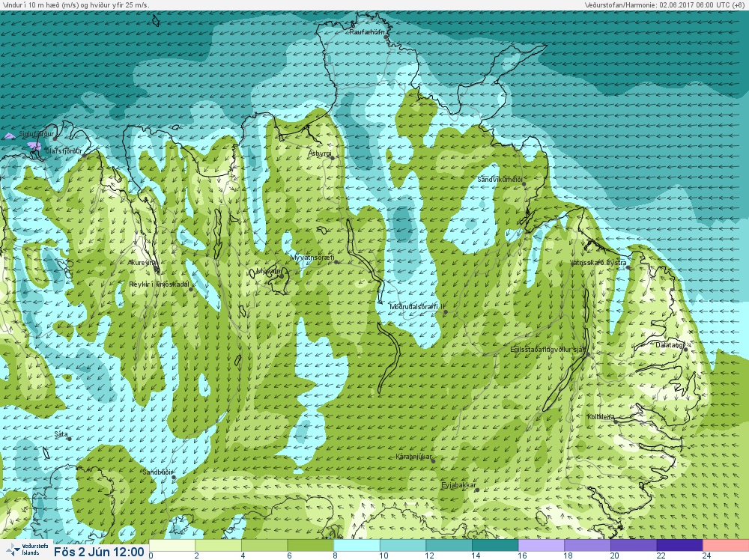Screen dimensions: 749x560
Task: Select the Ólafsfjörður station label
Action: pos(64,151)
